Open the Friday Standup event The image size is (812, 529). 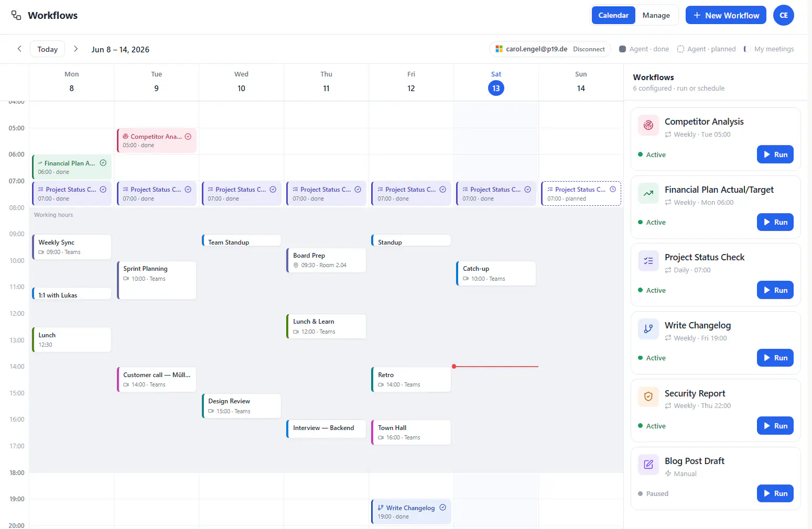[x=412, y=240]
